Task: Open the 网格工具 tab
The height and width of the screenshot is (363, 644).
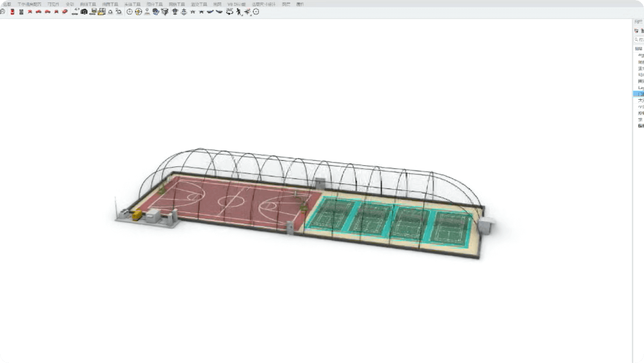Action: point(177,4)
